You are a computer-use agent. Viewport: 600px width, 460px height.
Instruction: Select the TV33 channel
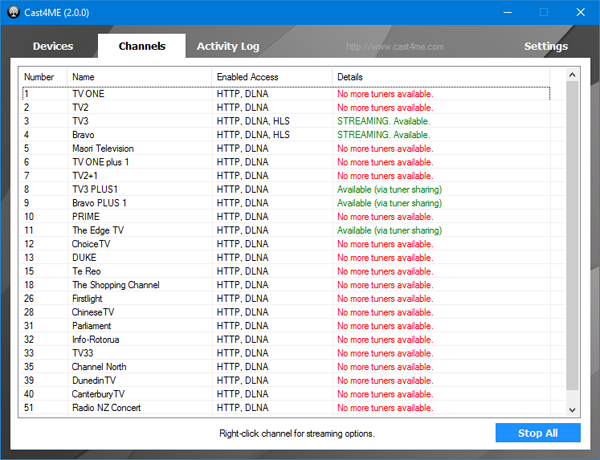click(x=286, y=353)
